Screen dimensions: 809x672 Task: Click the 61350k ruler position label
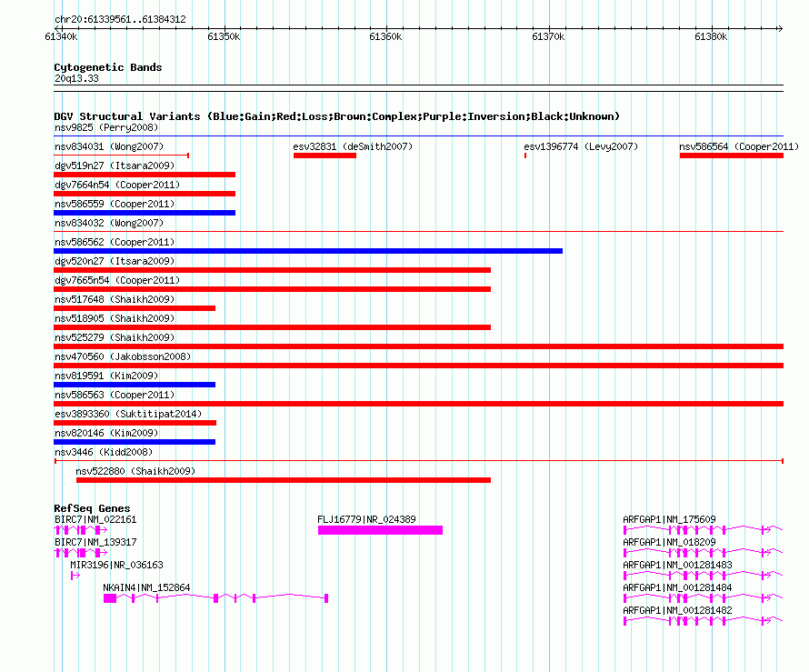224,36
